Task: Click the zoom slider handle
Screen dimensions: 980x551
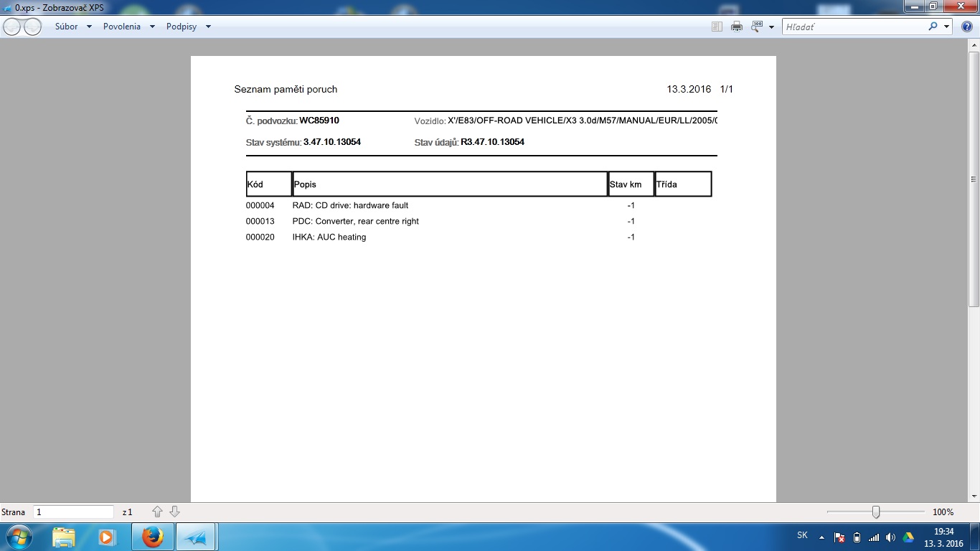Action: tap(876, 512)
